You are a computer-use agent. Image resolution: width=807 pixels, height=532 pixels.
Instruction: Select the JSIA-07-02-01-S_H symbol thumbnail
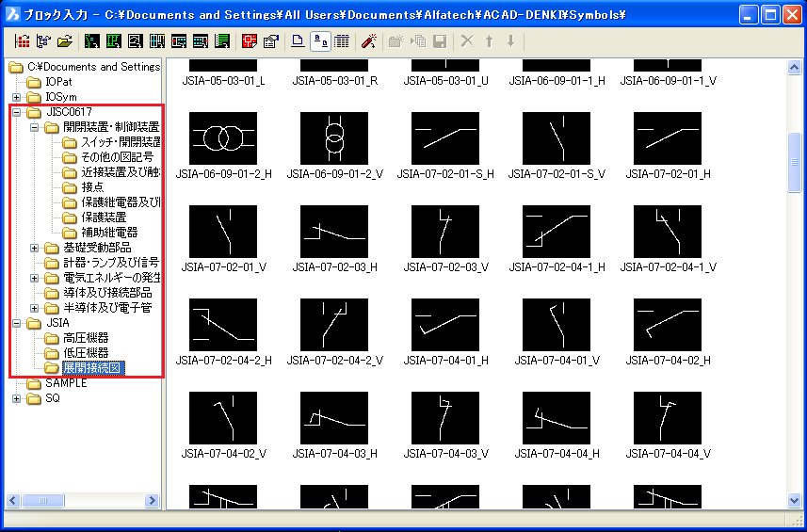click(x=445, y=138)
